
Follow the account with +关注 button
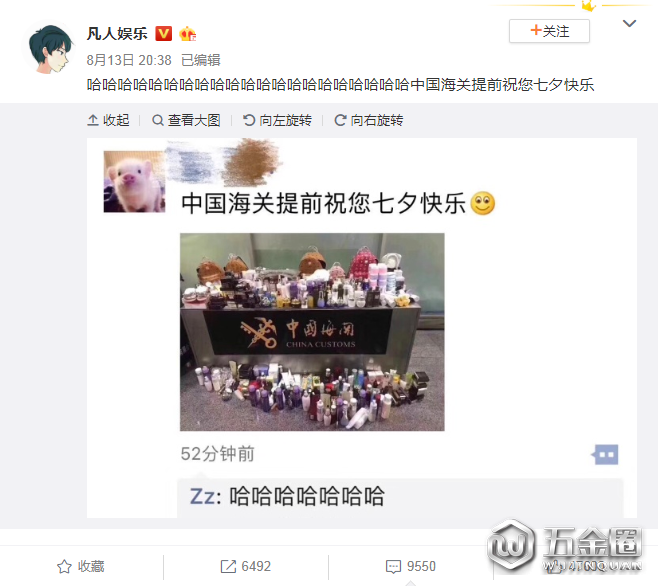coord(549,31)
